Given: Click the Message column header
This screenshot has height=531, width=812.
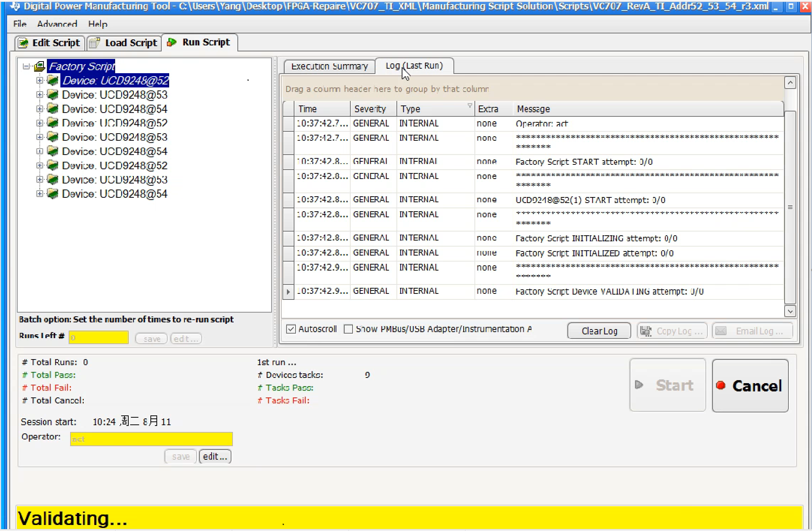Looking at the screenshot, I should (x=648, y=109).
